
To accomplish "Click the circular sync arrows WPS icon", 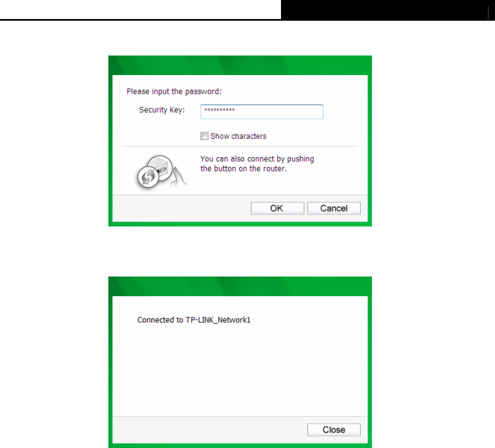I will pyautogui.click(x=148, y=177).
